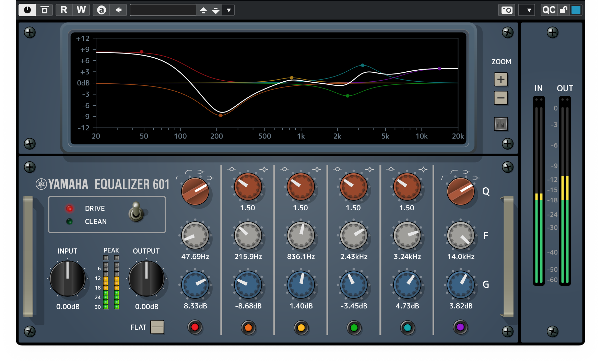This screenshot has height=364, width=601.
Task: Click the 4.73dB gain knob
Action: point(407,285)
